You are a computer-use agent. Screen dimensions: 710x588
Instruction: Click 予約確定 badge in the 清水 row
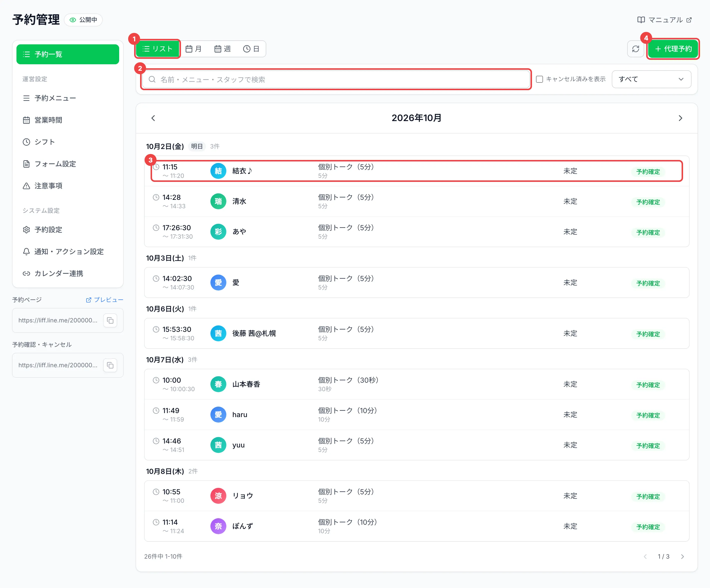pos(648,202)
